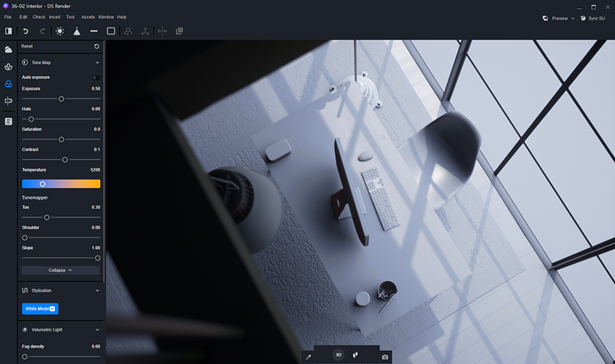Screen dimensions: 615x364
Task: Click the Saturation slider handle
Action: 61,140
